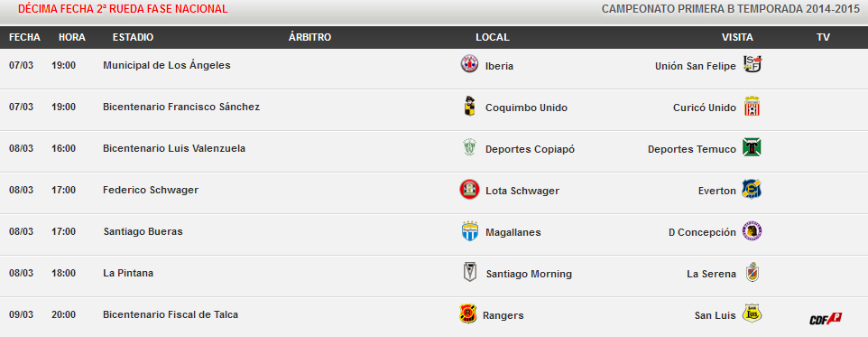The height and width of the screenshot is (337, 868).
Task: Click the Iberia team crest
Action: pyautogui.click(x=469, y=64)
